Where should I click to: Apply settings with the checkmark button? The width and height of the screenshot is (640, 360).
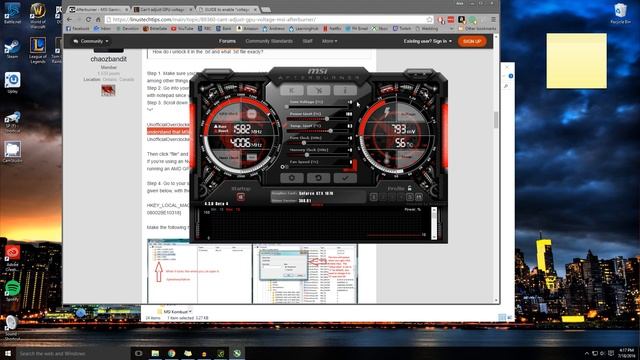345,178
